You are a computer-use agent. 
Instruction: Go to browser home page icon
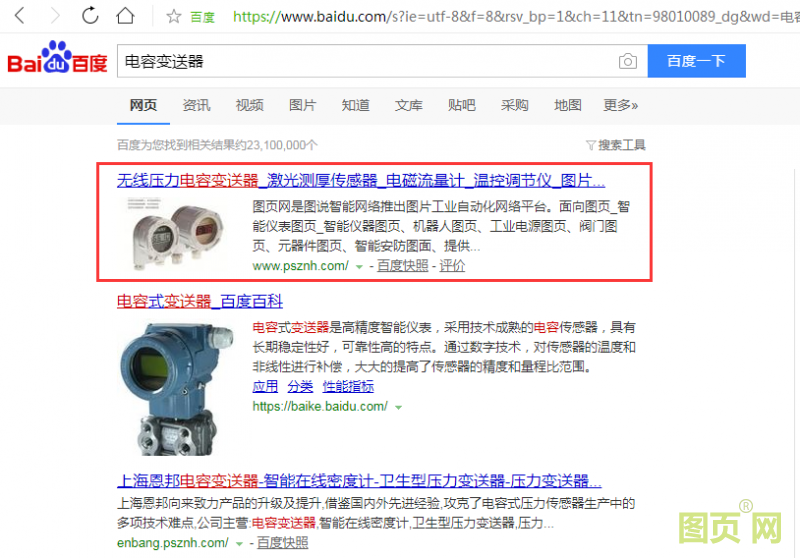tap(125, 15)
